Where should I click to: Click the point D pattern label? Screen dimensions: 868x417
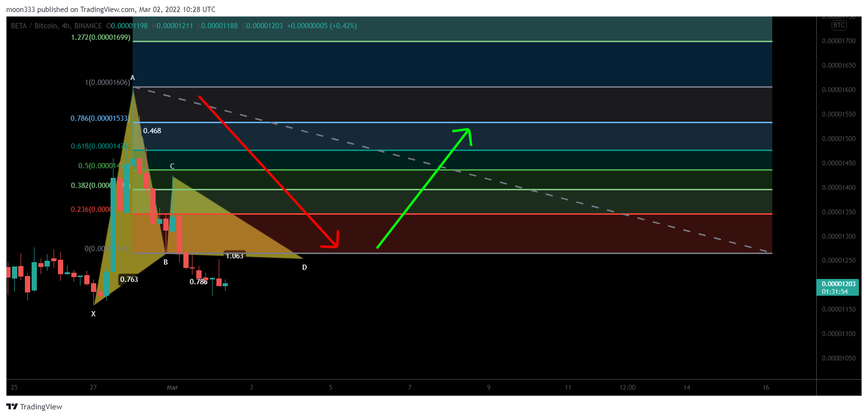click(304, 267)
